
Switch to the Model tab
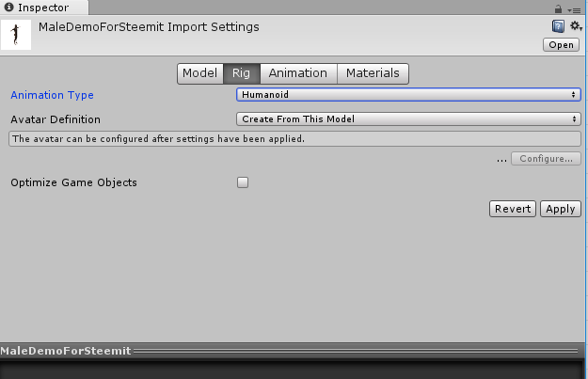click(199, 73)
